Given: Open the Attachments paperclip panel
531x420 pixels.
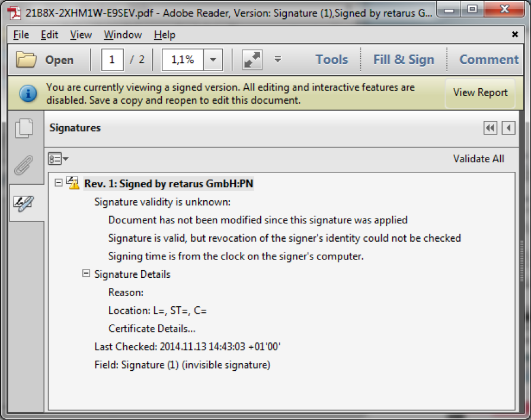Looking at the screenshot, I should click(x=24, y=166).
